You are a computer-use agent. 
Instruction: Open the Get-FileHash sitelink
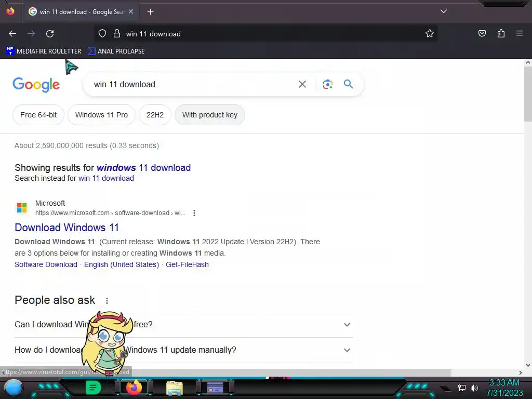[x=187, y=264]
